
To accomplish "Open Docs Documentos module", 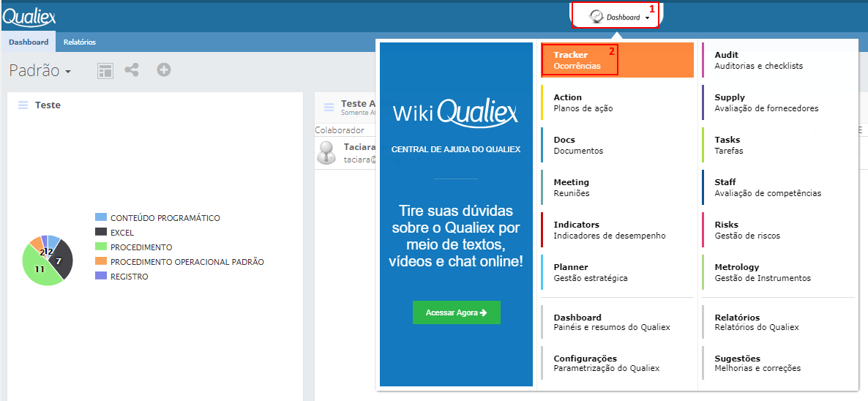I will (x=617, y=145).
